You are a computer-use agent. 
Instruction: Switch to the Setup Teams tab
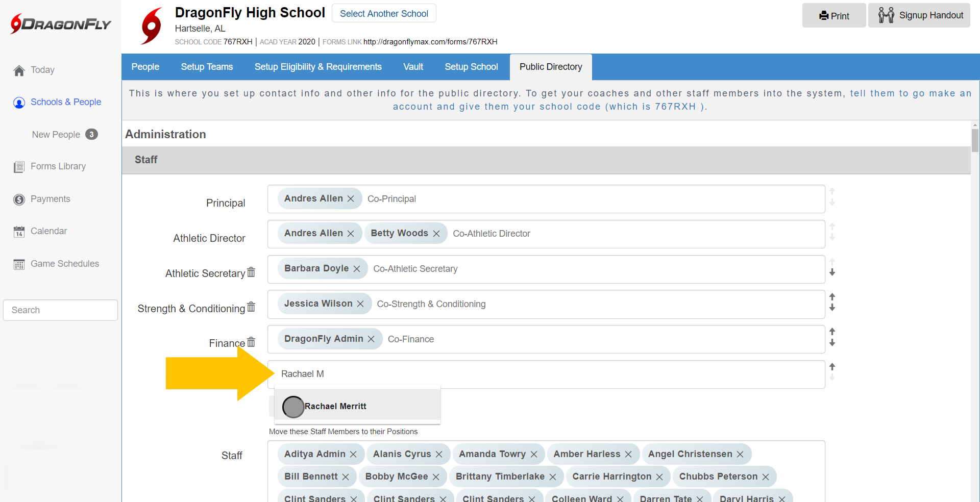coord(207,67)
